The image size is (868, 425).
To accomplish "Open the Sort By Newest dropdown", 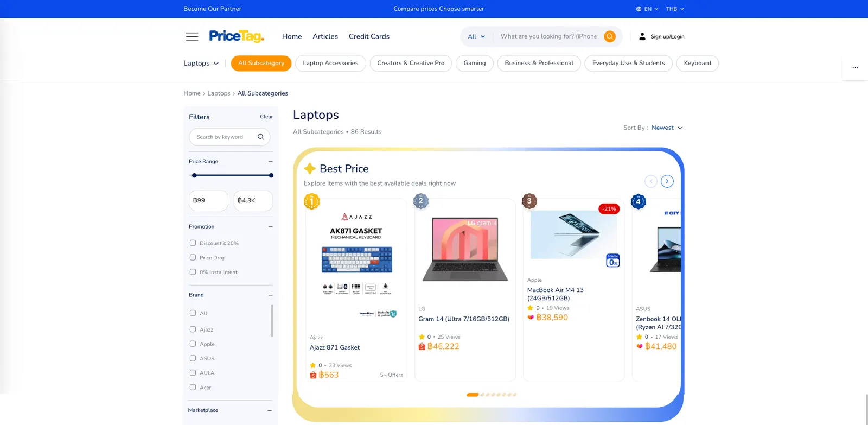I will click(667, 128).
